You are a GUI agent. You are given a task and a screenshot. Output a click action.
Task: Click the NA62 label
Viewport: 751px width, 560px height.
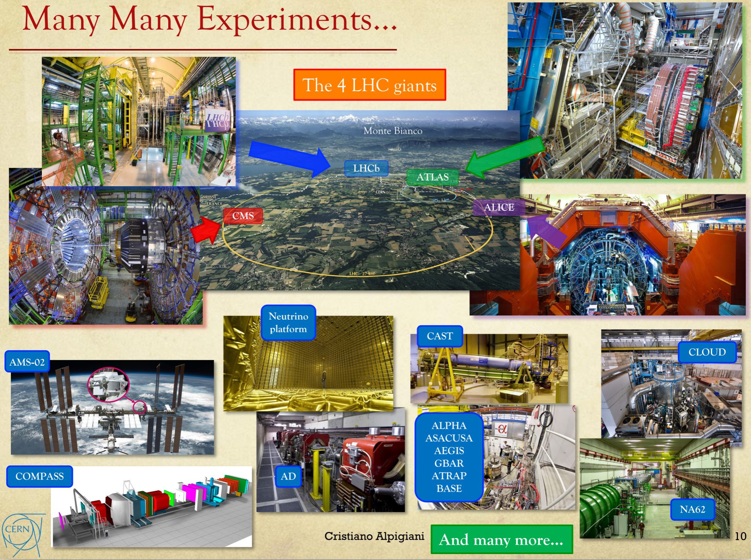click(692, 509)
